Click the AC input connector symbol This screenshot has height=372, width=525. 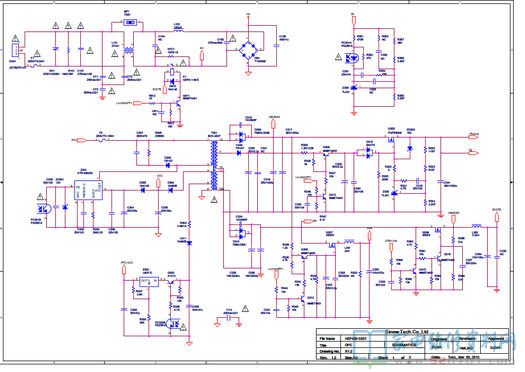[15, 51]
